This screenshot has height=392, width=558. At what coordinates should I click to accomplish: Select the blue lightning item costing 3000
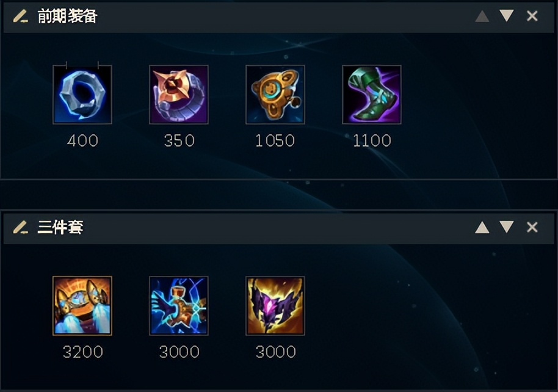(x=179, y=305)
